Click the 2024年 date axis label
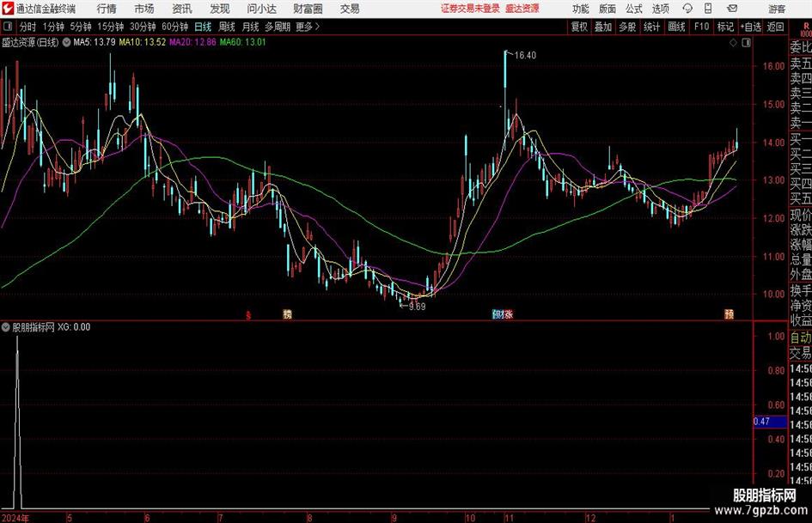Image resolution: width=812 pixels, height=523 pixels. 15,518
